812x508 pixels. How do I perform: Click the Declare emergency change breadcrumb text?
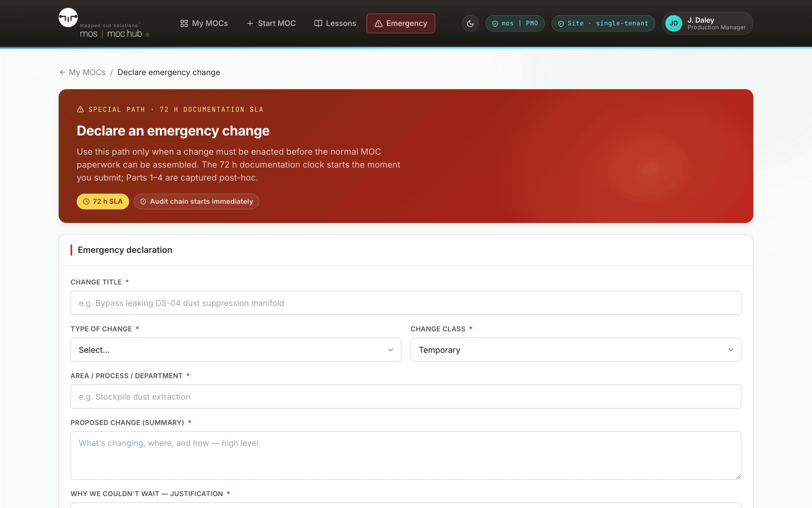click(x=169, y=72)
